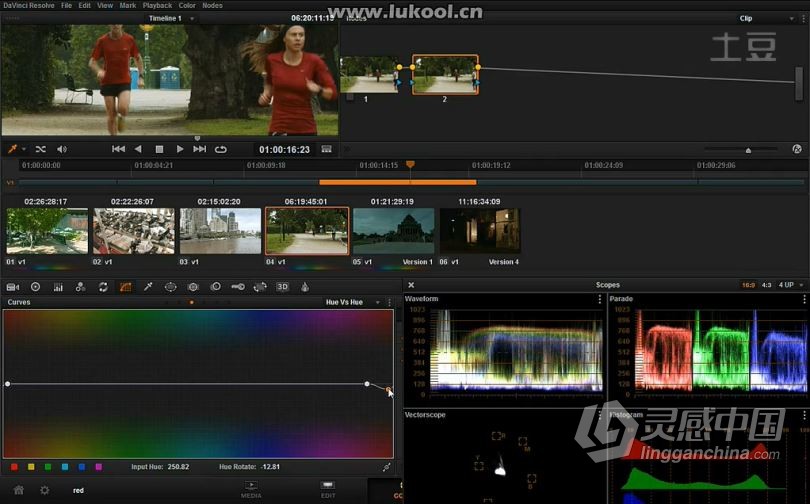Switch to the MEDIA page
The width and height of the screenshot is (810, 504).
tap(251, 490)
